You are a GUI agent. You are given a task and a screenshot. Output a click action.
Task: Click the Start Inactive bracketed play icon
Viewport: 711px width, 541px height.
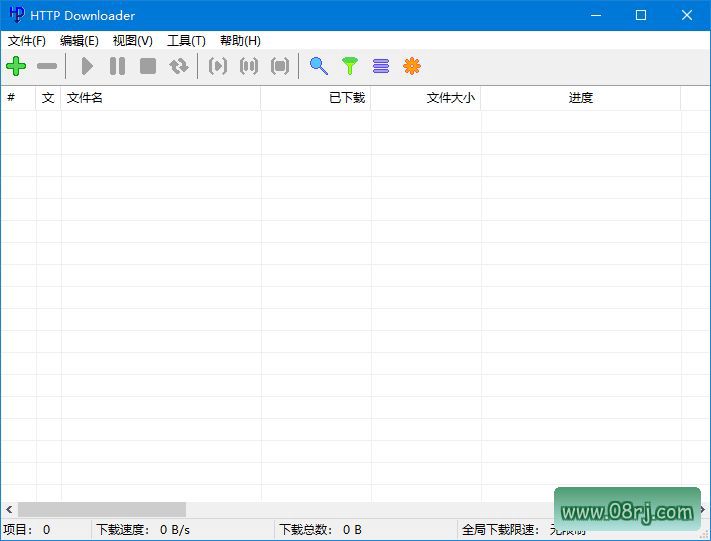click(x=218, y=66)
